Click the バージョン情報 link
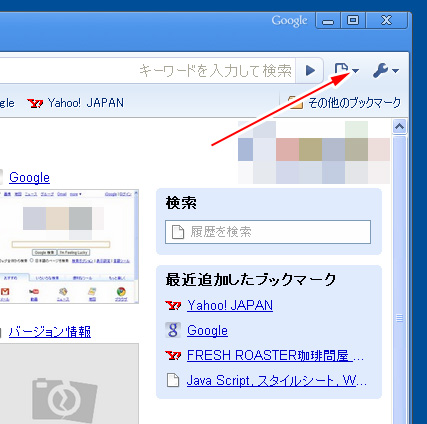Screen dimensions: 427x424 click(x=50, y=332)
